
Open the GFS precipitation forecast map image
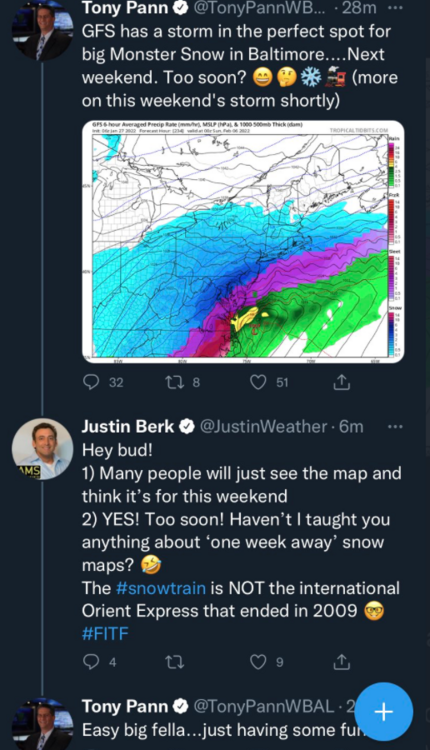coord(243,242)
